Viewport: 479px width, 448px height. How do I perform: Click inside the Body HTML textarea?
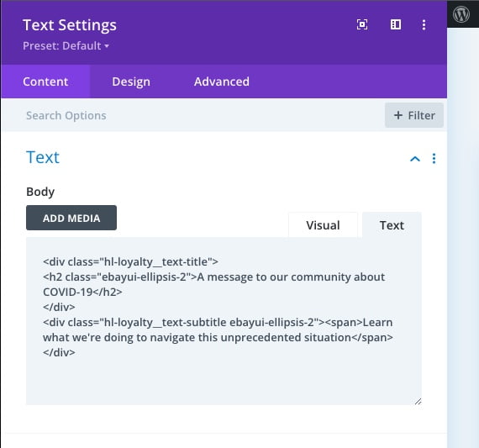click(224, 321)
